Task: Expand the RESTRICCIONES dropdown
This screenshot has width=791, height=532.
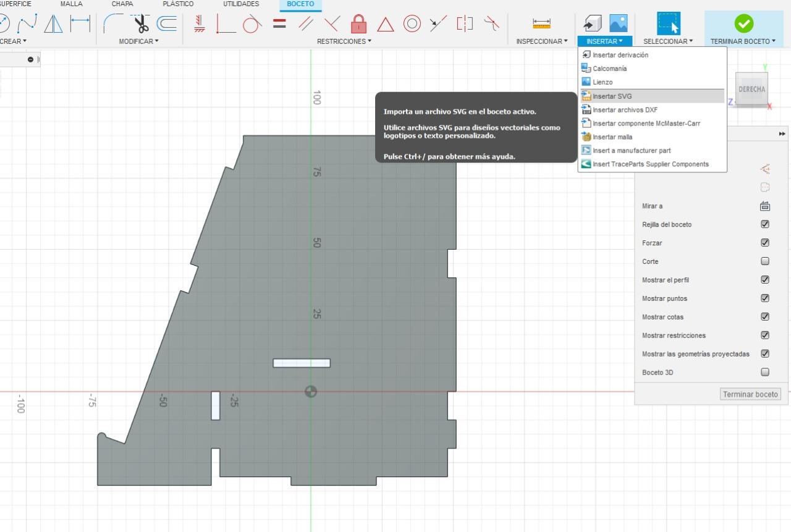Action: 344,41
